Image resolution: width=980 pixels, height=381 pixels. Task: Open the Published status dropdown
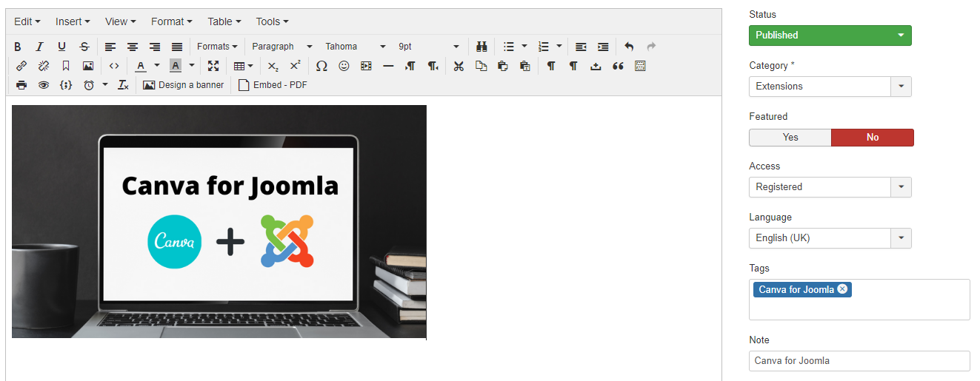830,36
